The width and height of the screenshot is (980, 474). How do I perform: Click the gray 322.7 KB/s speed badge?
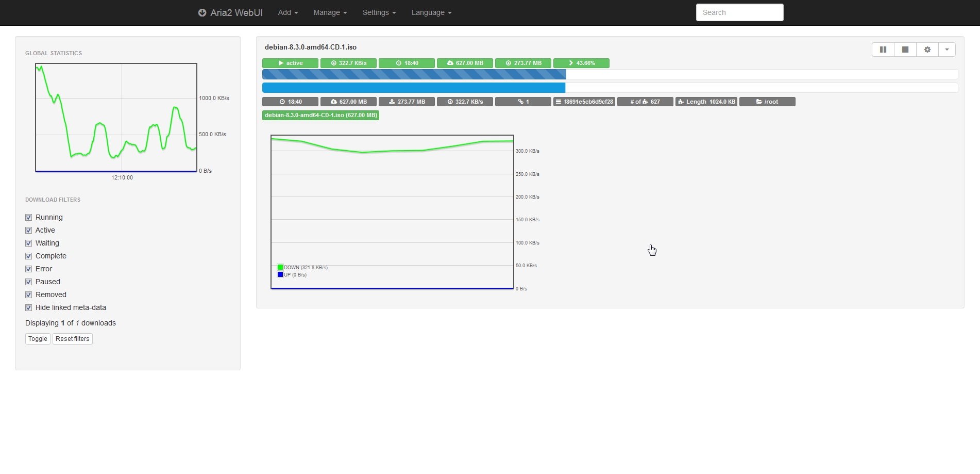pyautogui.click(x=465, y=102)
